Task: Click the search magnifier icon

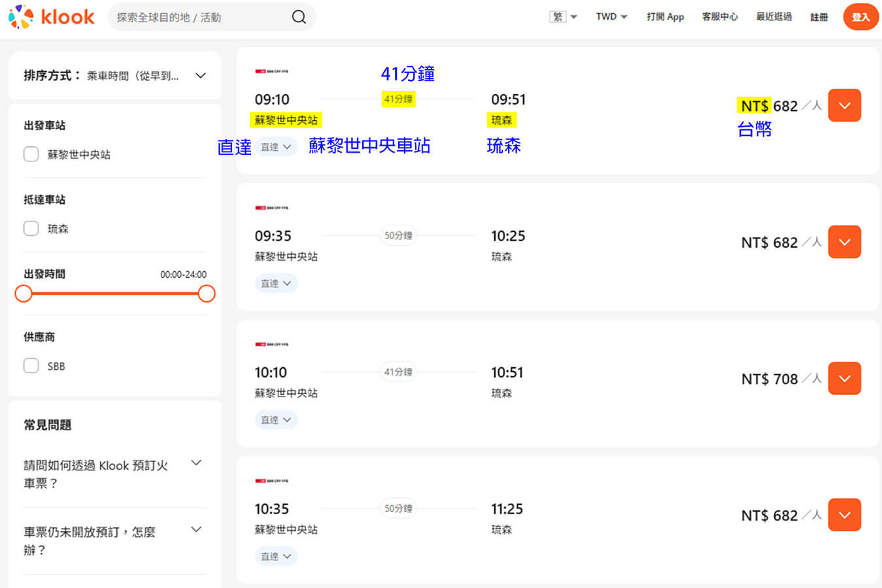Action: pos(299,17)
